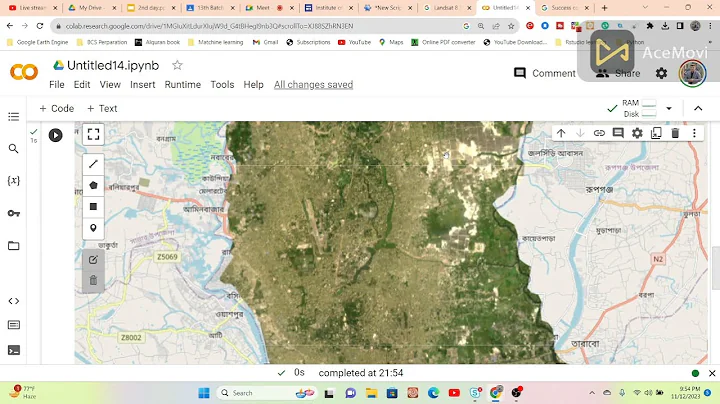This screenshot has width=720, height=404.
Task: Open the Help menu
Action: [253, 84]
